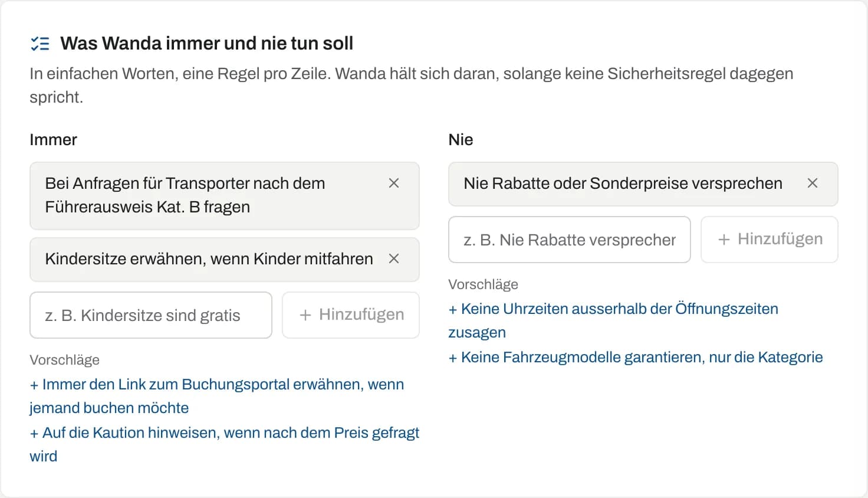
Task: Focus the 'z. B. Kindersitze sind gratis' input
Action: (x=151, y=315)
